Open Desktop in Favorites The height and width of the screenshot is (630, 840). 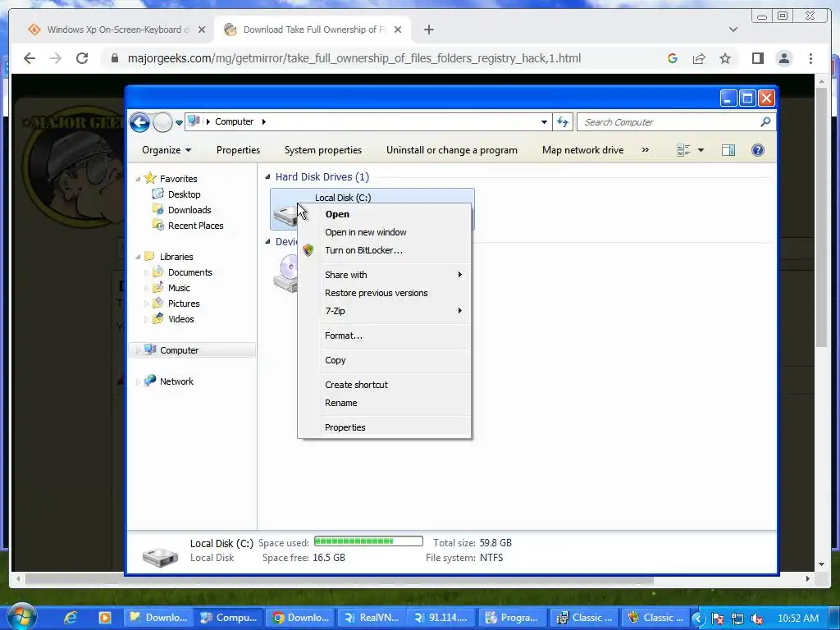click(184, 194)
